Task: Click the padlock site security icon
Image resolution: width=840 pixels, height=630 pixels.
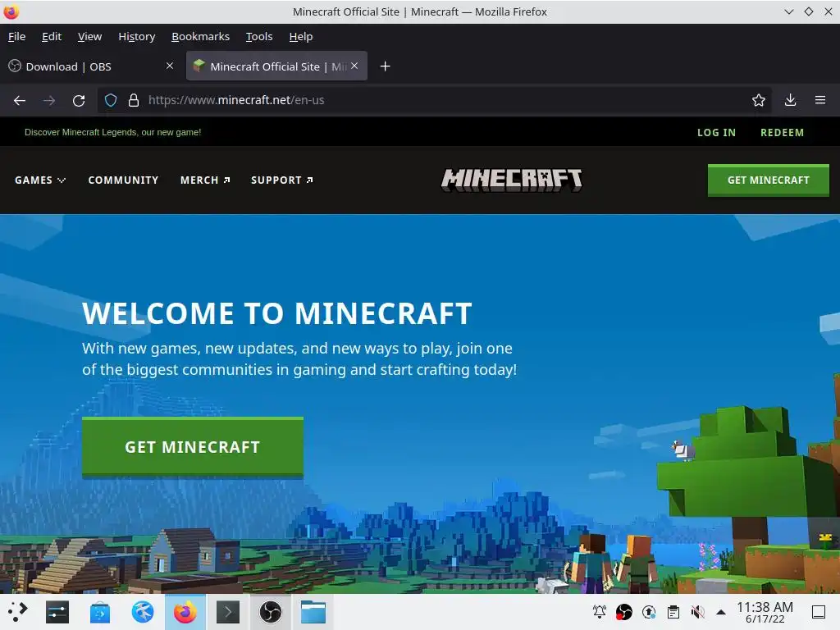Action: tap(134, 100)
